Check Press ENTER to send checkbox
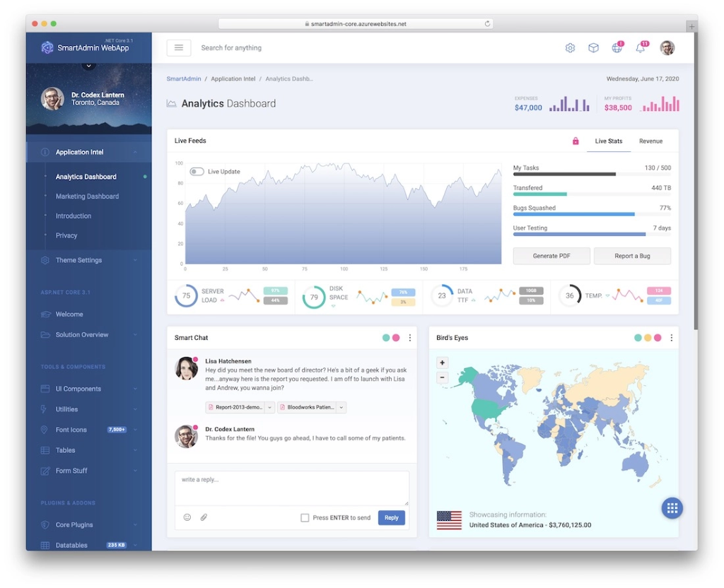724x588 pixels. click(x=305, y=518)
